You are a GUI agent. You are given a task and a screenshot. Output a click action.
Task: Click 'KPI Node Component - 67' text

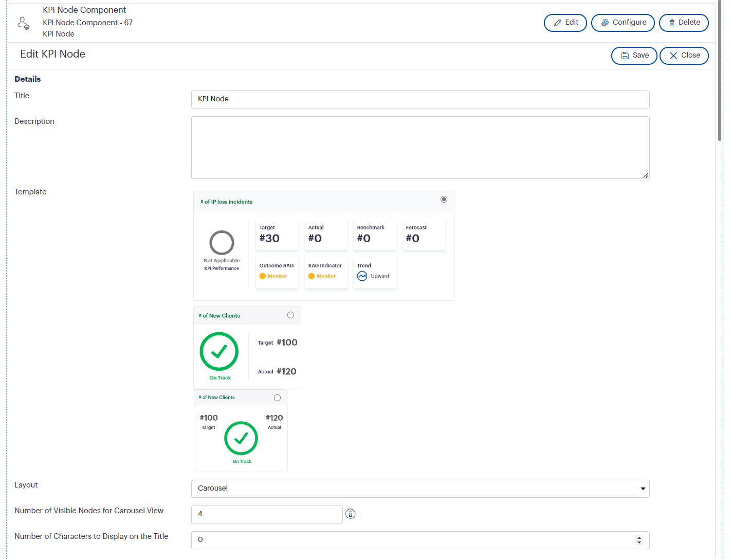pos(87,23)
